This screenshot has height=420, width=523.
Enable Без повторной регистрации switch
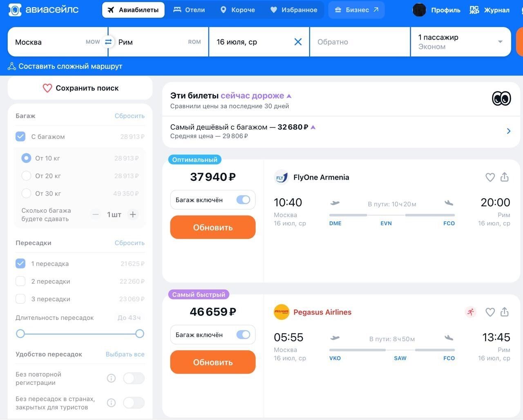click(134, 378)
